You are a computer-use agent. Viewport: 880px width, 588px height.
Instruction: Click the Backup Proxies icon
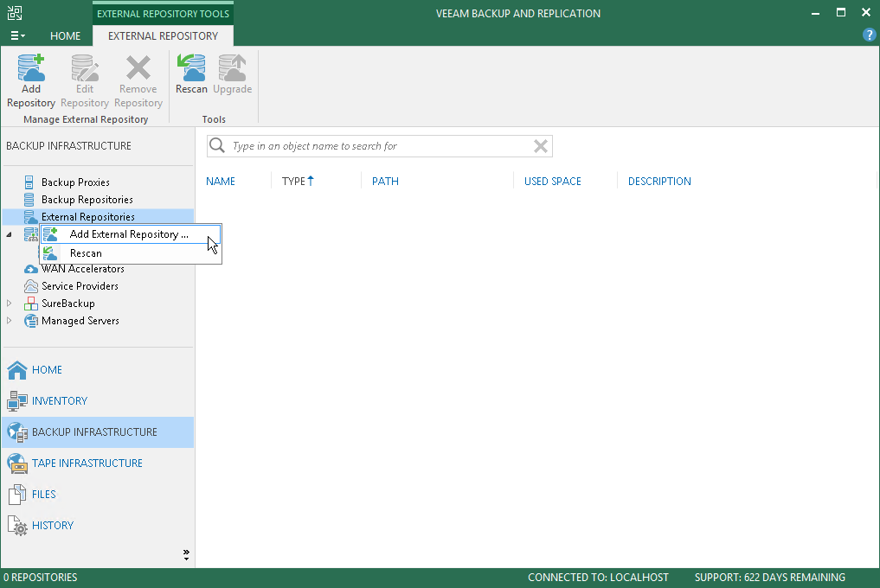(x=29, y=182)
